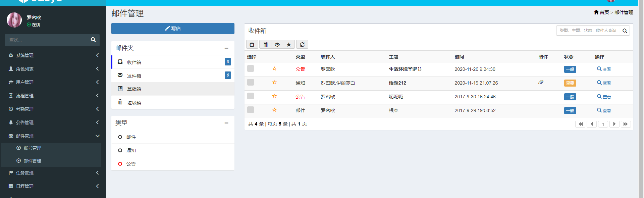Go to the previous page arrow
Screen dimensions: 644x198
pyautogui.click(x=592, y=124)
